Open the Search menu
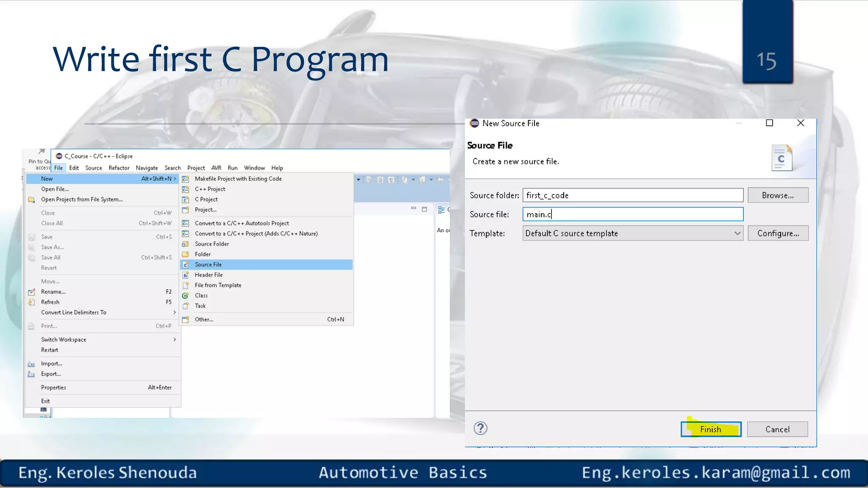Viewport: 868px width, 488px height. 172,168
